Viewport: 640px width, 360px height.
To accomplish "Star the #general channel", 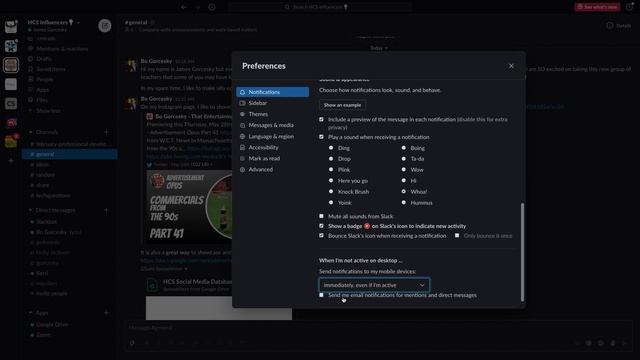I will (x=153, y=22).
